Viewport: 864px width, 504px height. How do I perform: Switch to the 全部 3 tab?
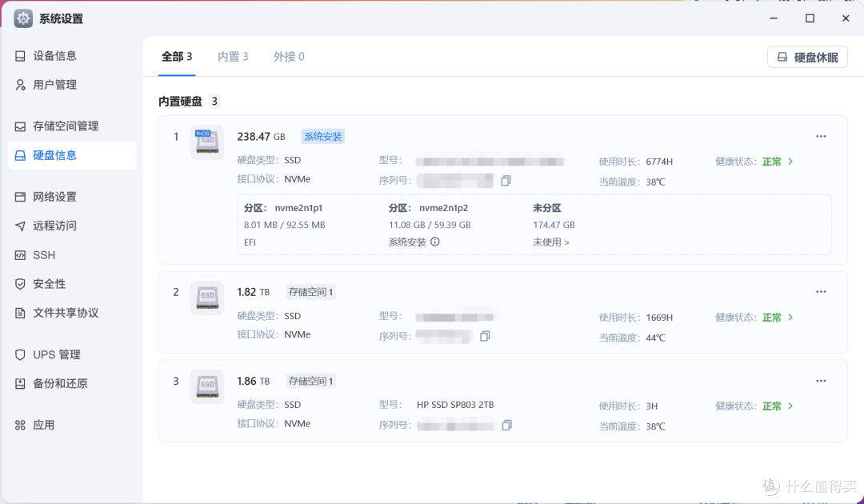[177, 57]
